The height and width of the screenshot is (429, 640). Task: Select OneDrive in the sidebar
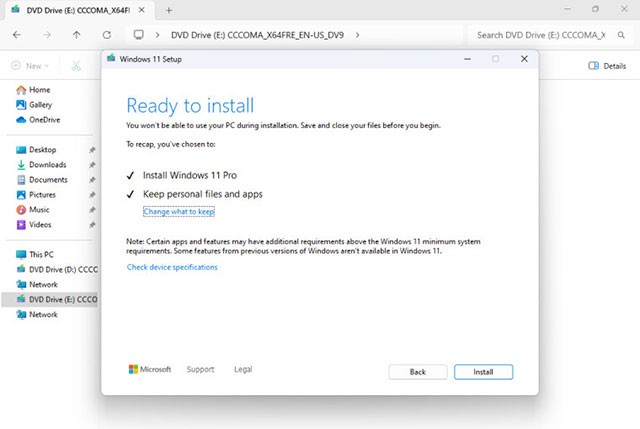[46, 119]
